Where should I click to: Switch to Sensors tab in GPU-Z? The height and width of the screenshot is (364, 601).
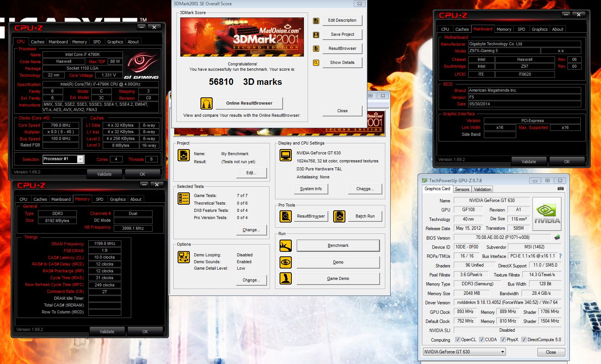[462, 189]
